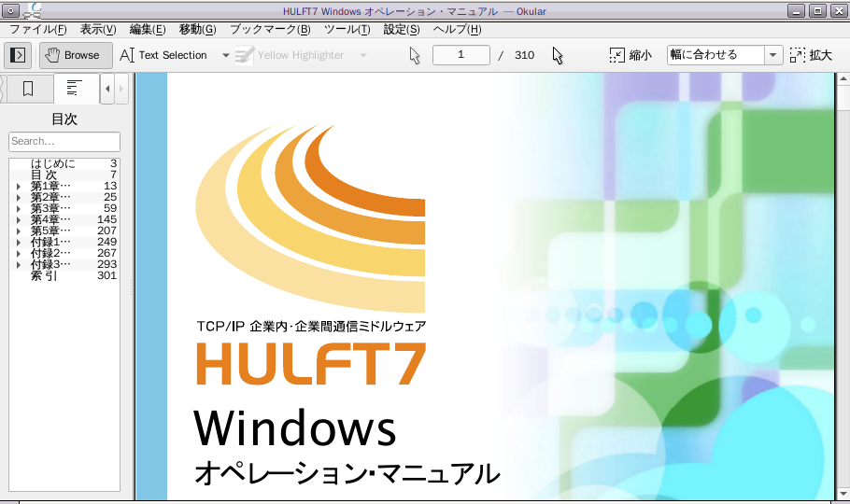Viewport: 850px width, 504px height.
Task: Click the vertical scrollbar up arrow
Action: [x=843, y=79]
